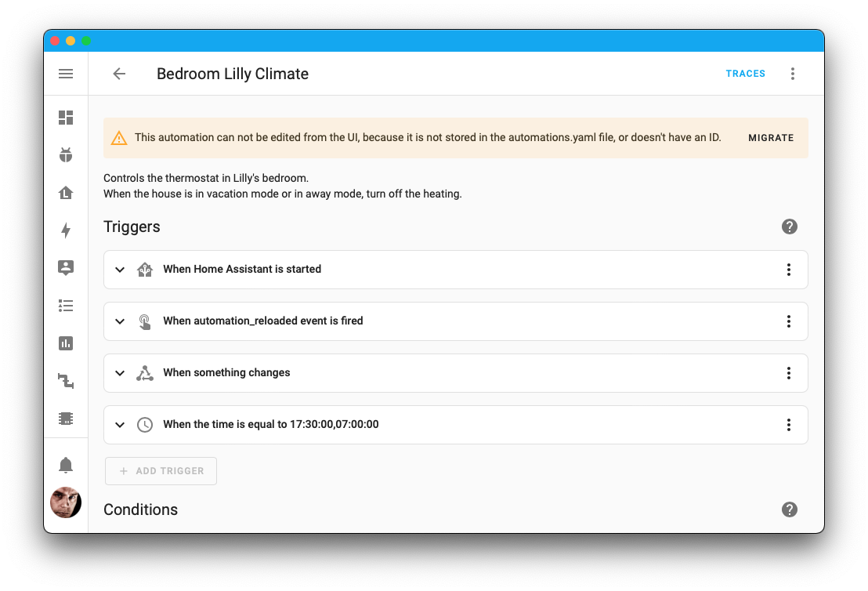Select the bar chart history icon in the sidebar
This screenshot has height=591, width=868.
66,343
